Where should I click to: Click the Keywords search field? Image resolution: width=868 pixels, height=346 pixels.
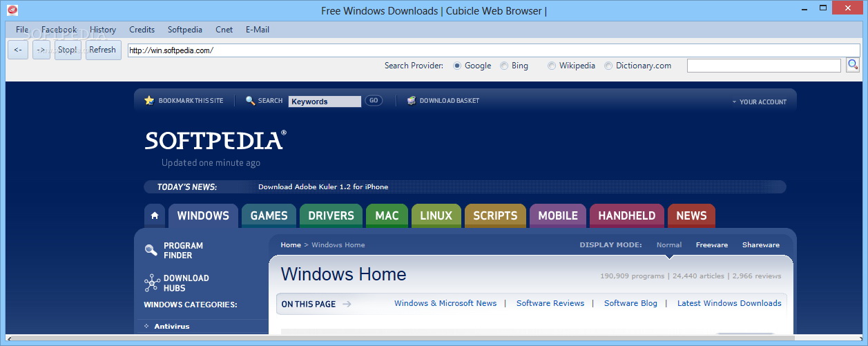(x=325, y=102)
